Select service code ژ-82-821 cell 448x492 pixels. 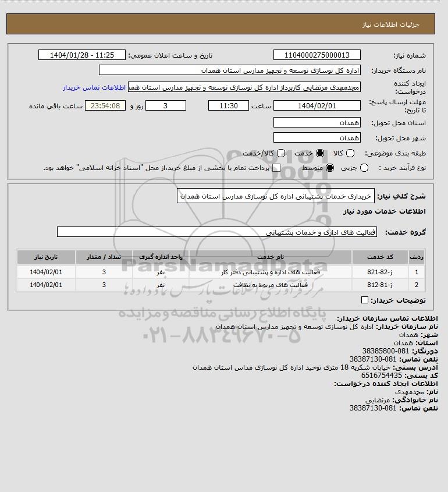380,272
